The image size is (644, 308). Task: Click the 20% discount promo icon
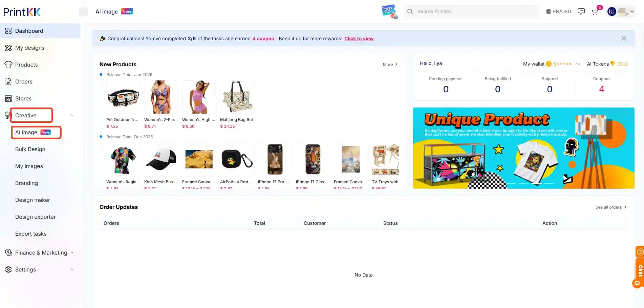point(389,11)
